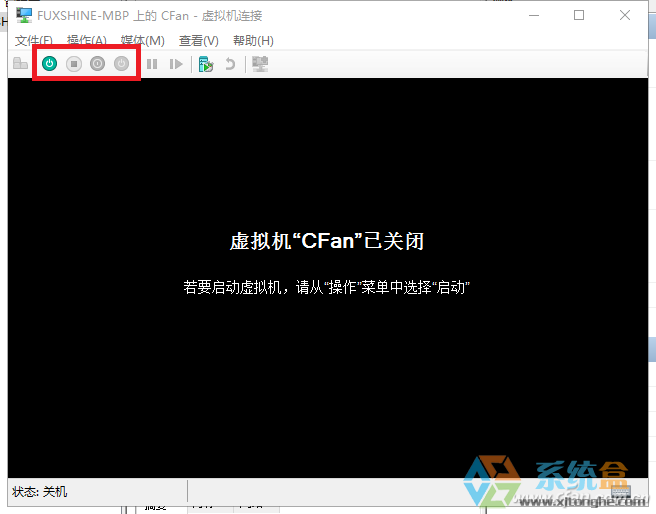The image size is (656, 514).
Task: Open the 操作(A) menu
Action: 86,41
